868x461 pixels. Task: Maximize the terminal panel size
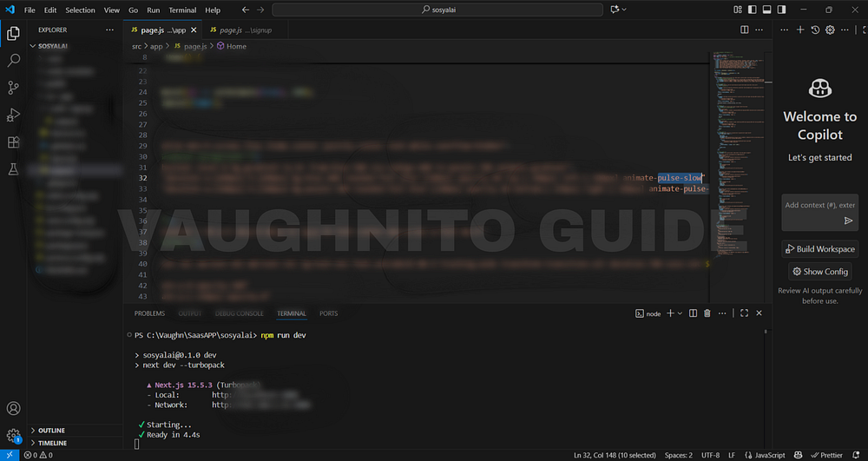point(744,313)
